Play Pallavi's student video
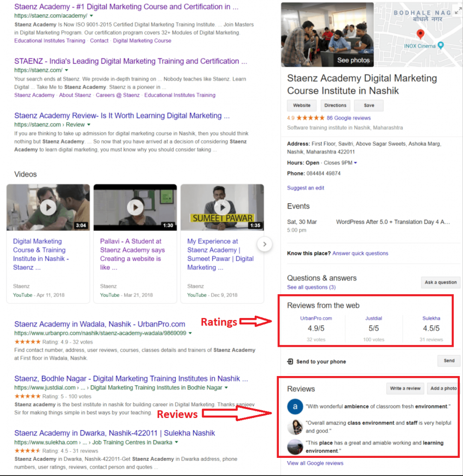 (x=135, y=207)
